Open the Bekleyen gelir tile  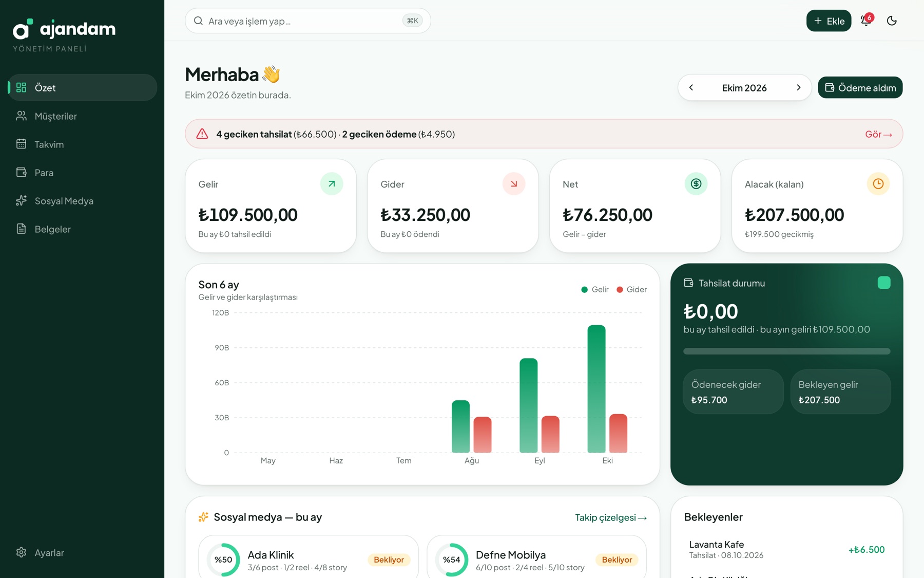pos(840,391)
